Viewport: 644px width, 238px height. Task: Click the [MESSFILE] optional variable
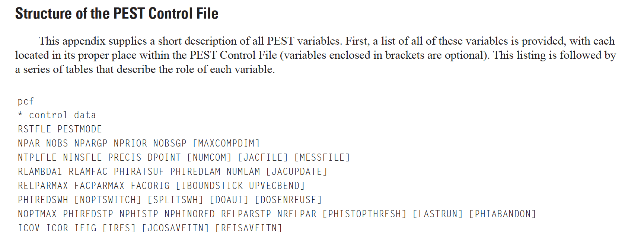click(x=322, y=158)
